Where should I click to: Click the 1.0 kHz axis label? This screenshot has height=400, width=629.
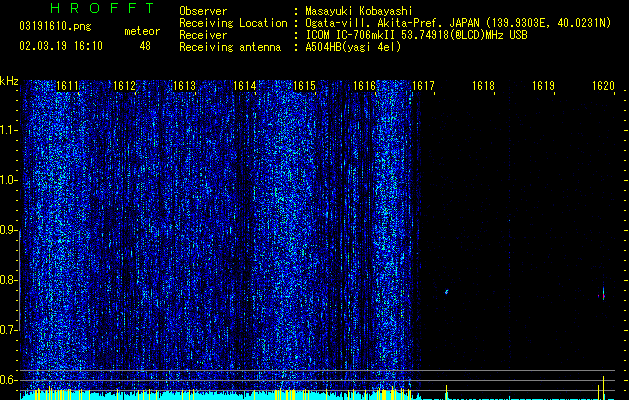point(9,180)
